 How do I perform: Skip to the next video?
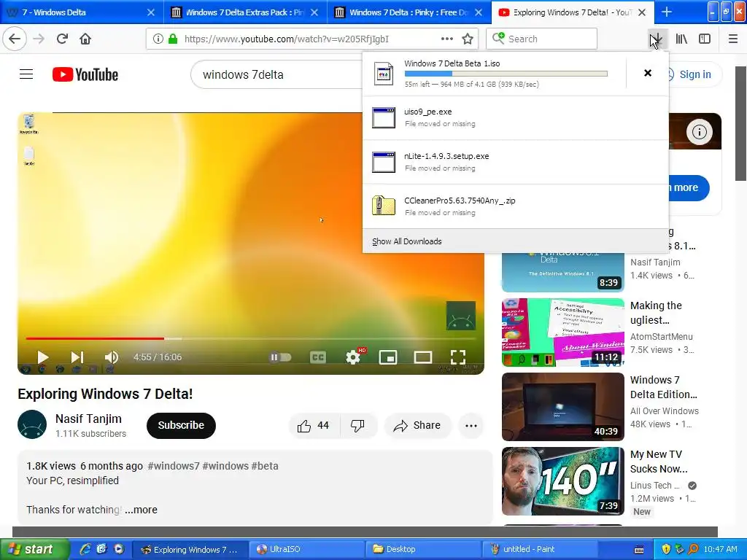coord(77,357)
